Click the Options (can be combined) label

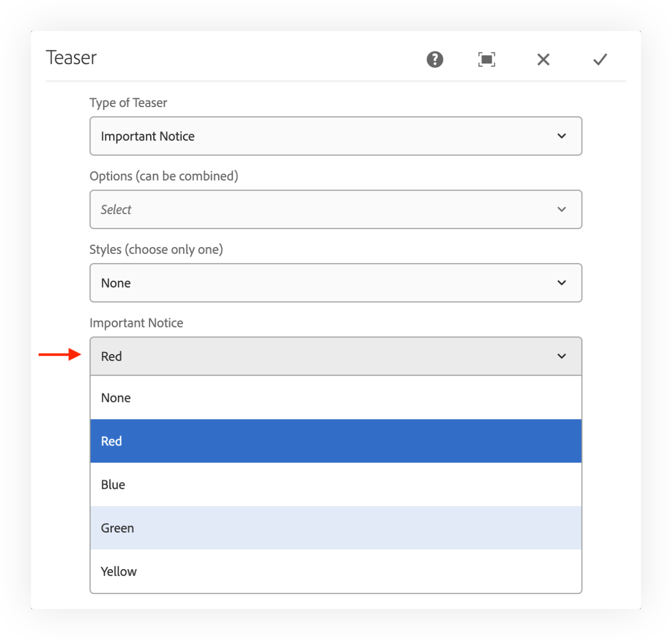click(x=164, y=176)
